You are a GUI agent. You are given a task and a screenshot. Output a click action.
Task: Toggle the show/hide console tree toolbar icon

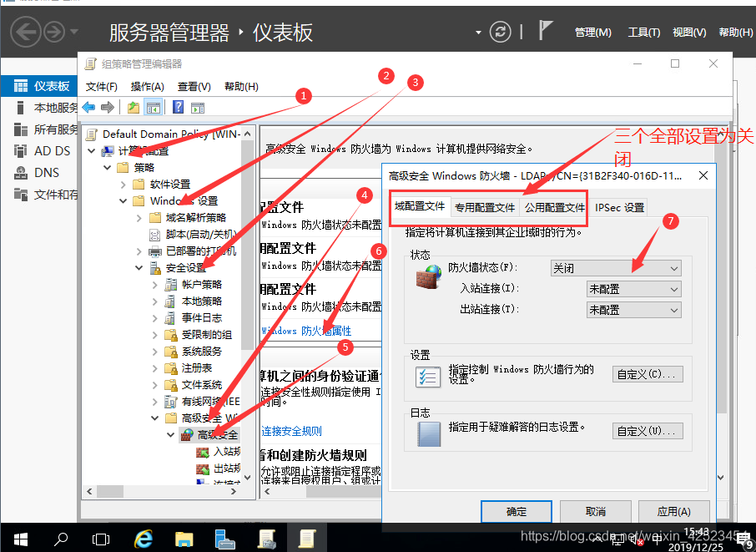154,108
